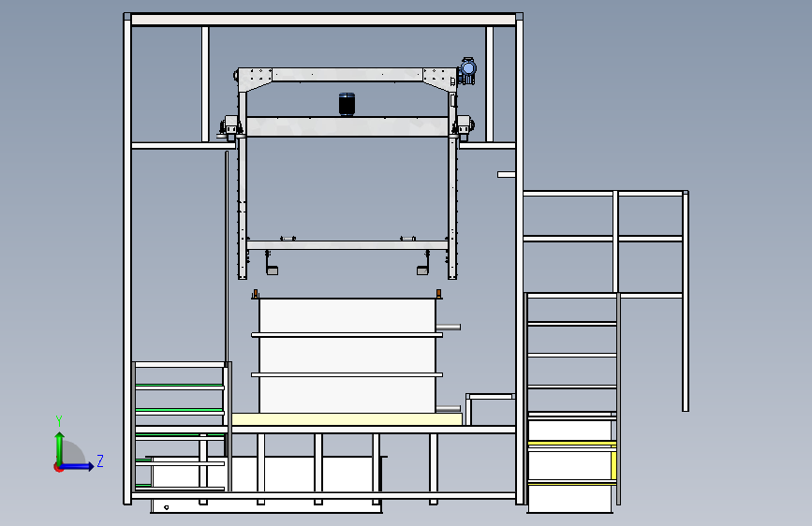Select the large white tank in the center
Image resolution: width=812 pixels, height=526 pixels.
click(347, 355)
